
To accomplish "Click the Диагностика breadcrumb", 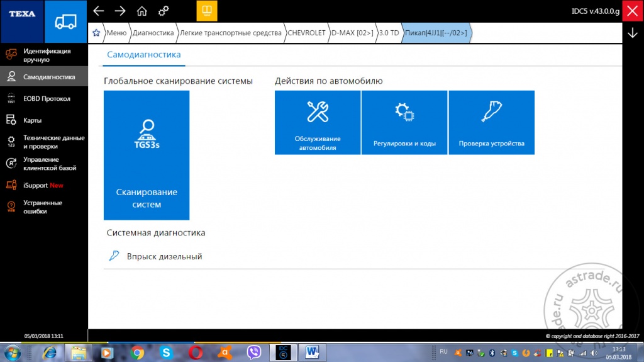I will (x=153, y=33).
